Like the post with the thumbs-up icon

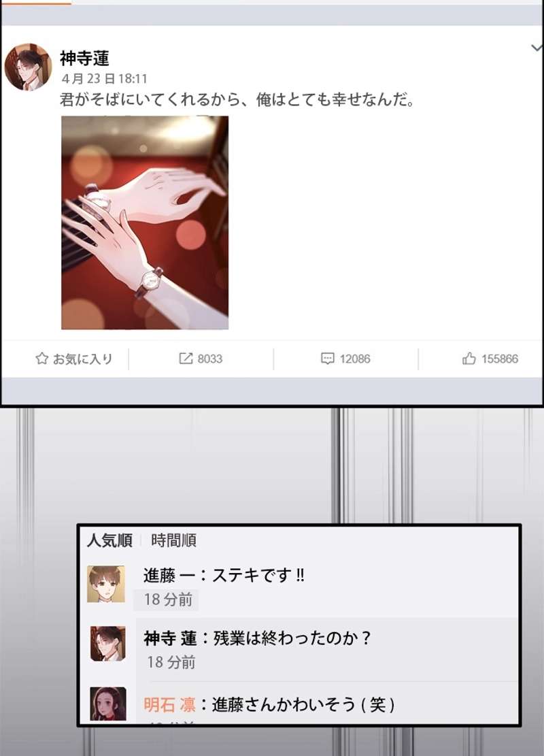pos(469,358)
